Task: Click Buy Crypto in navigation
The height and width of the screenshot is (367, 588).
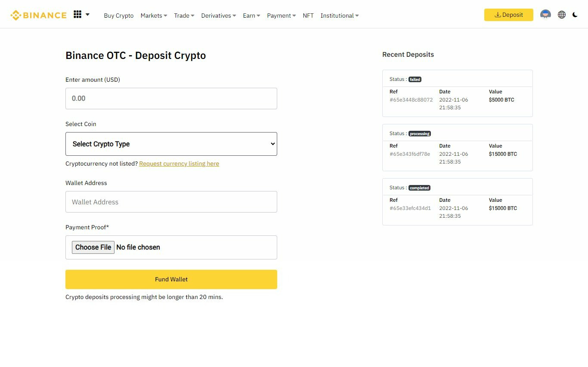Action: [x=119, y=15]
